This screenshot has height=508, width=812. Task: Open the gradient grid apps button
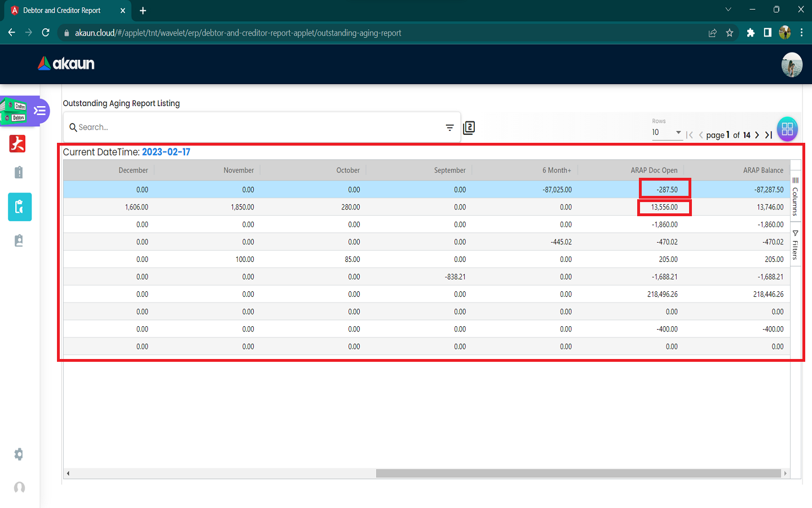[x=787, y=129]
